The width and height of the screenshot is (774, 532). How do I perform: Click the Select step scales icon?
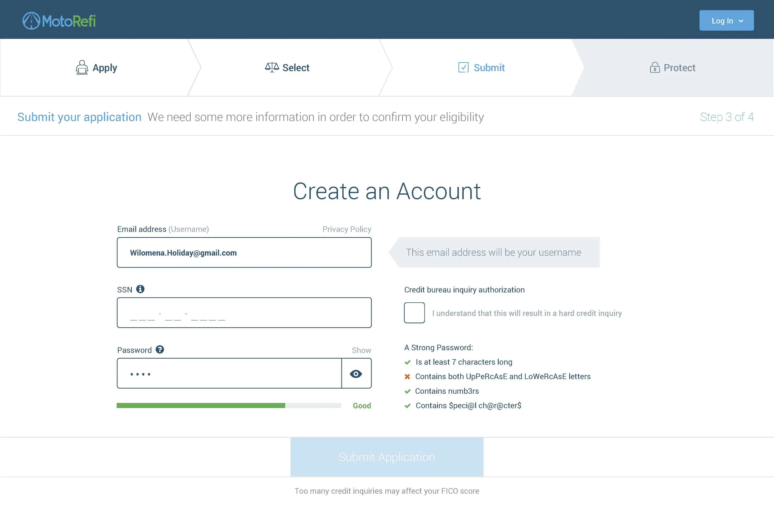[272, 67]
